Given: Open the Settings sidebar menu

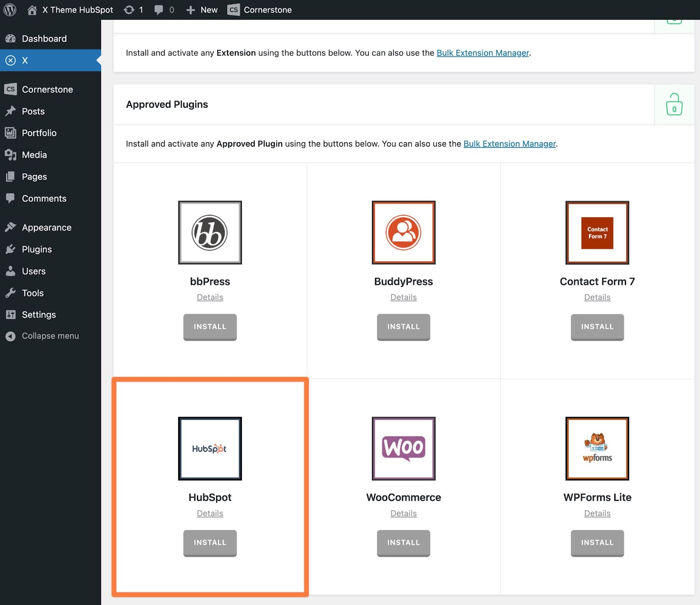Looking at the screenshot, I should pyautogui.click(x=38, y=314).
